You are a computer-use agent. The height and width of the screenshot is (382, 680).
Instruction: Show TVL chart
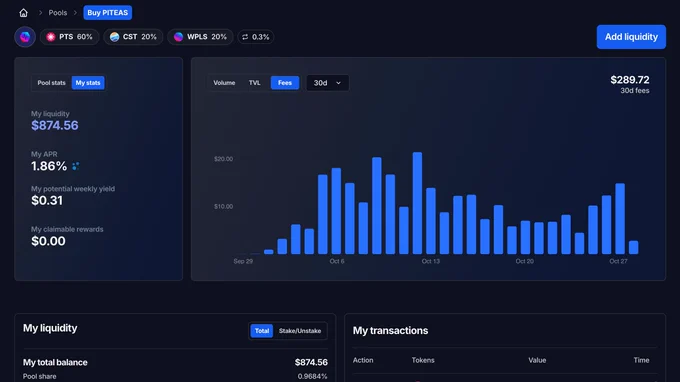point(255,83)
